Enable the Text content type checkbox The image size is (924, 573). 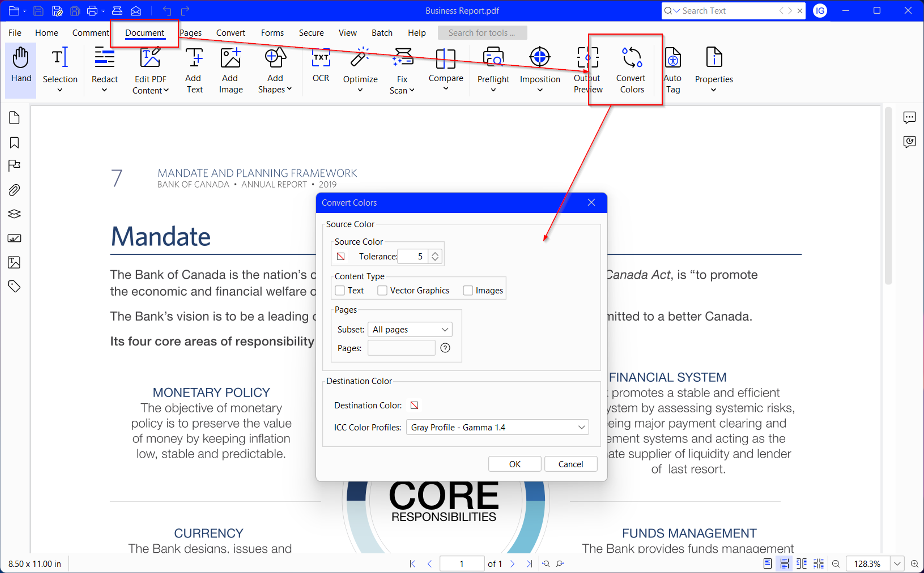[x=340, y=290]
